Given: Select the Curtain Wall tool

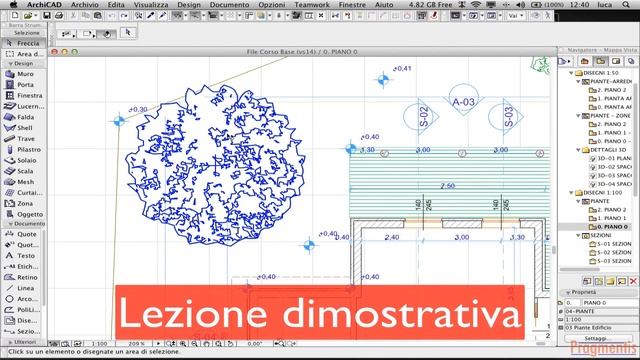Looking at the screenshot, I should [x=24, y=193].
